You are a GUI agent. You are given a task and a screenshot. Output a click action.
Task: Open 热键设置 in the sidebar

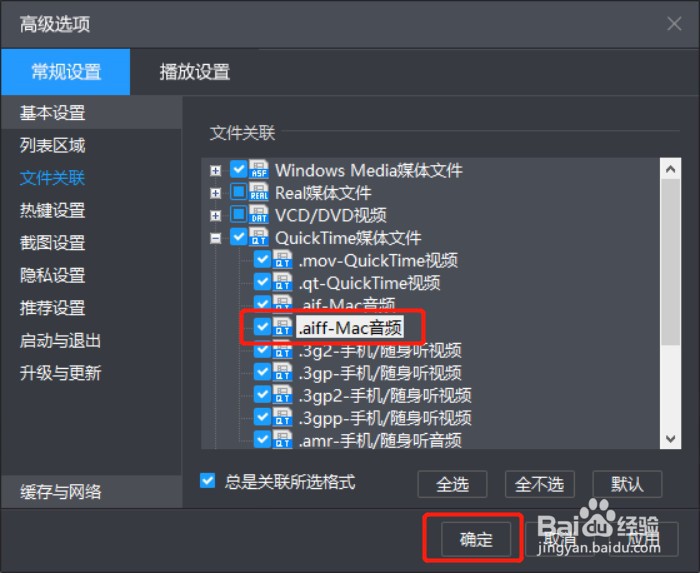tap(52, 210)
